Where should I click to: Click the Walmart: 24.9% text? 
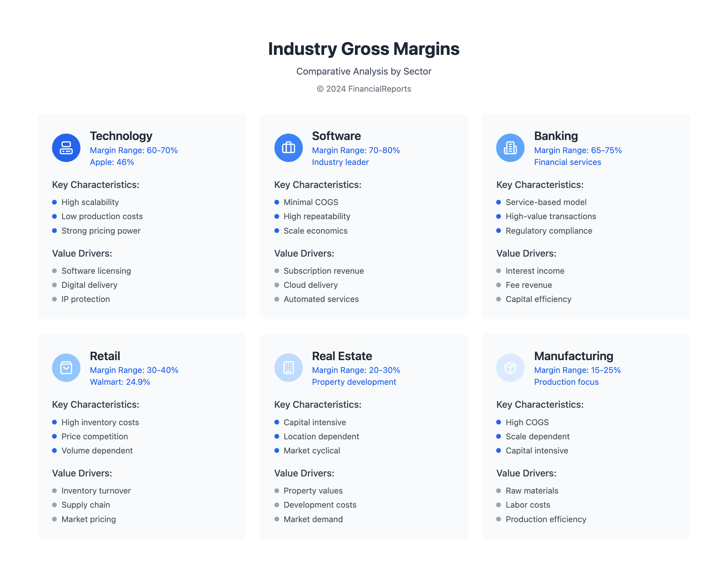click(x=120, y=382)
